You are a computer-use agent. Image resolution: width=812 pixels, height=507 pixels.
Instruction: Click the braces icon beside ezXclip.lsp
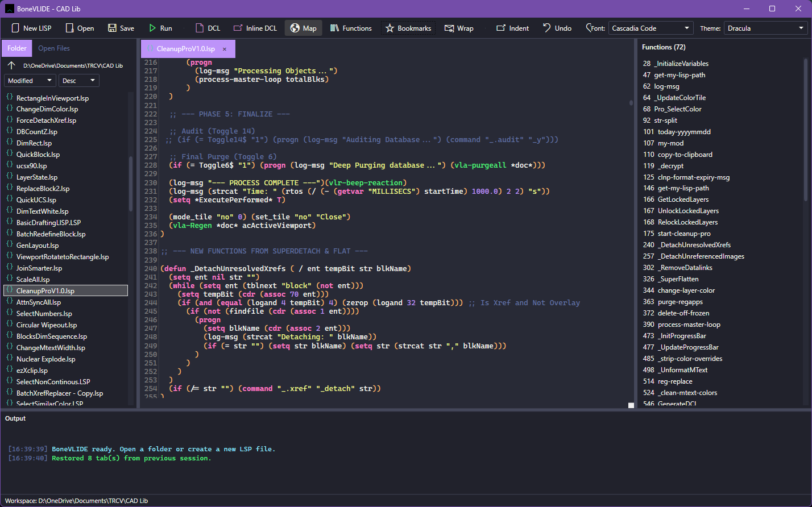coord(10,370)
